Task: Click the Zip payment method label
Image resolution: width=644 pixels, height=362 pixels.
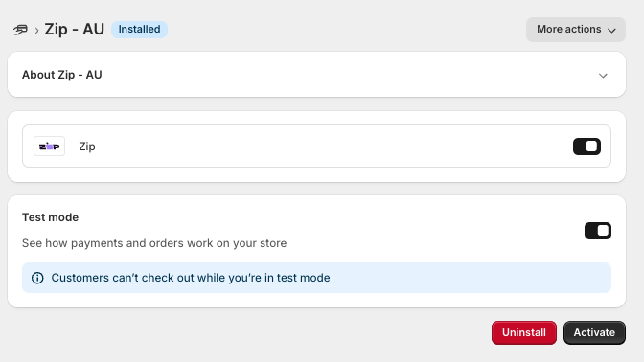Action: [x=87, y=147]
